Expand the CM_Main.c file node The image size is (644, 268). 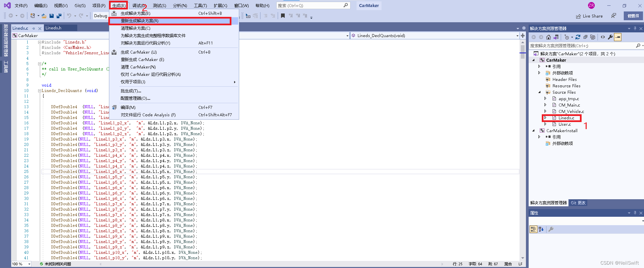click(545, 105)
